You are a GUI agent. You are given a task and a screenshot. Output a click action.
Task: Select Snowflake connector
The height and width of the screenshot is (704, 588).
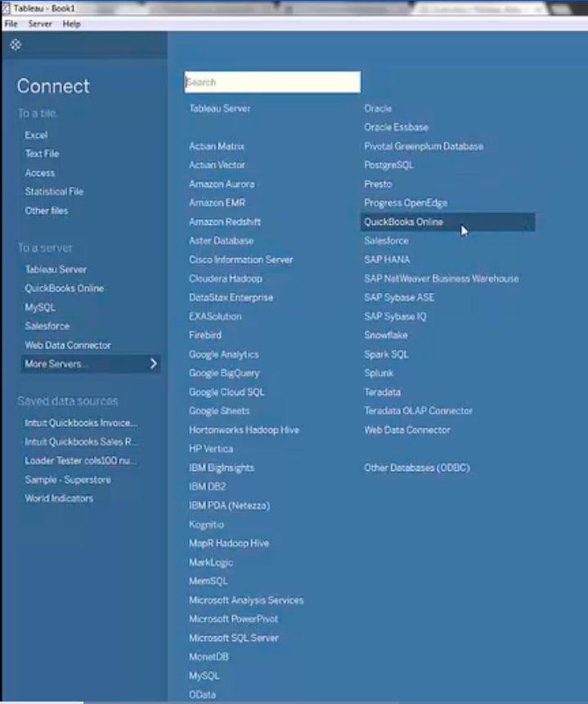tap(386, 335)
